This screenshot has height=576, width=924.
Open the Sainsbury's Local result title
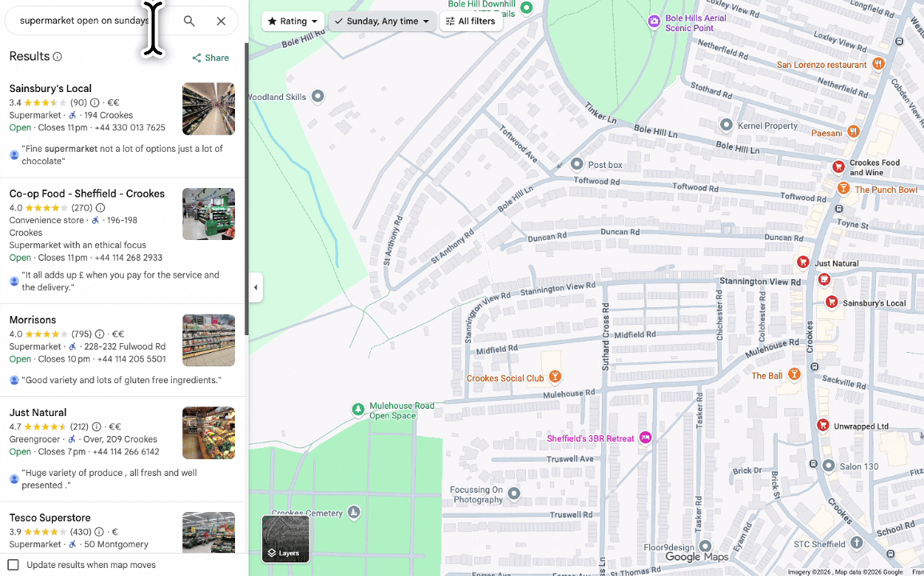click(x=50, y=89)
